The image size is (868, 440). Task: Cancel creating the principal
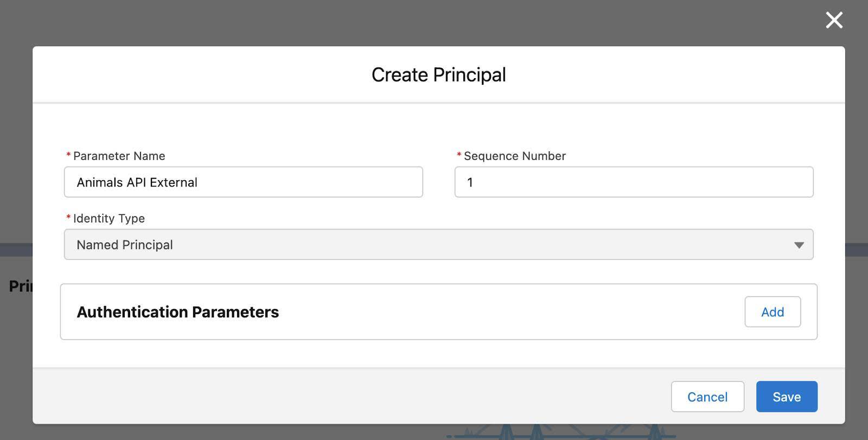(707, 397)
